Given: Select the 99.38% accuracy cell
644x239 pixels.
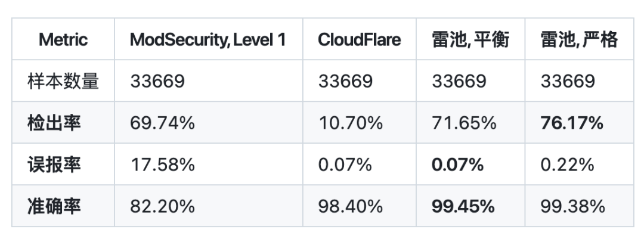Looking at the screenshot, I should 572,206.
